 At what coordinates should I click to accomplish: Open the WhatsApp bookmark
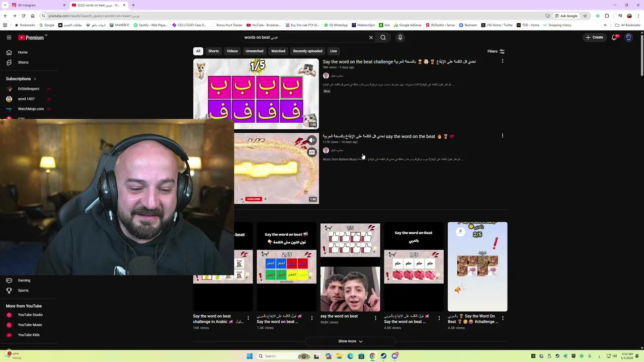pyautogui.click(x=336, y=25)
